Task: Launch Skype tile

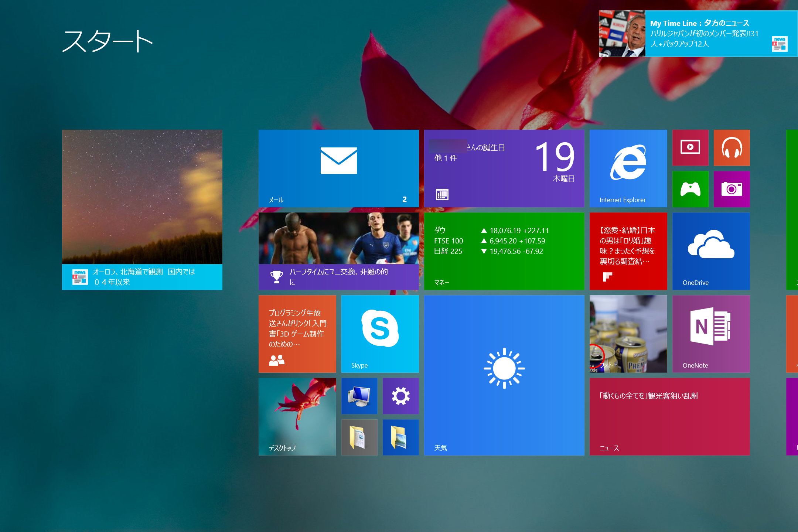Action: click(380, 334)
